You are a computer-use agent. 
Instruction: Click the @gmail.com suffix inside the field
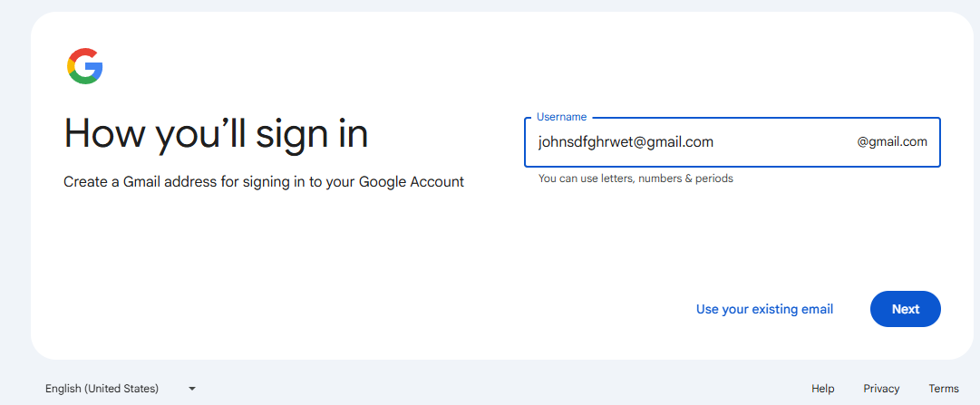[x=892, y=142]
